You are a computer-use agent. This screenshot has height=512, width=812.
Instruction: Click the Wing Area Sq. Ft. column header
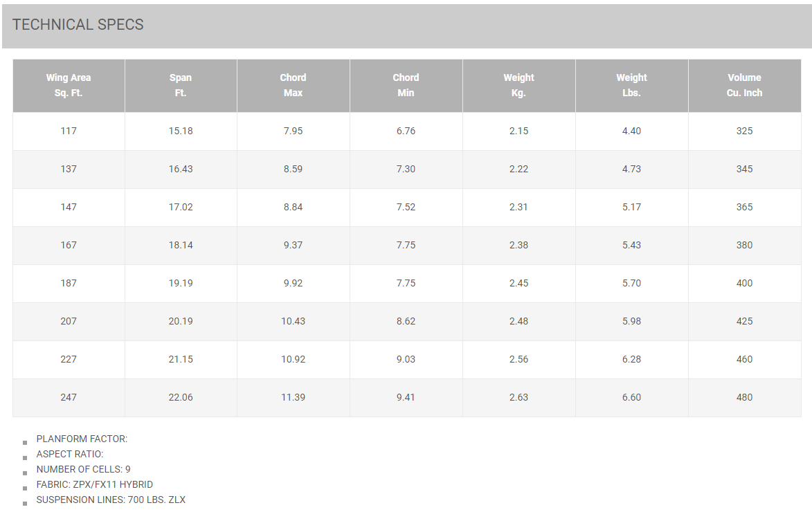point(69,85)
